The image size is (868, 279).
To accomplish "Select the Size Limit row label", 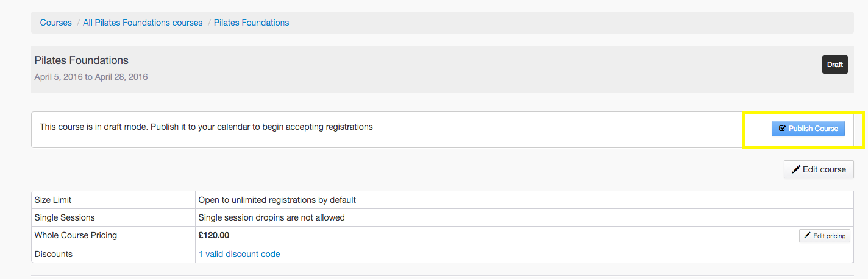I will pyautogui.click(x=53, y=200).
